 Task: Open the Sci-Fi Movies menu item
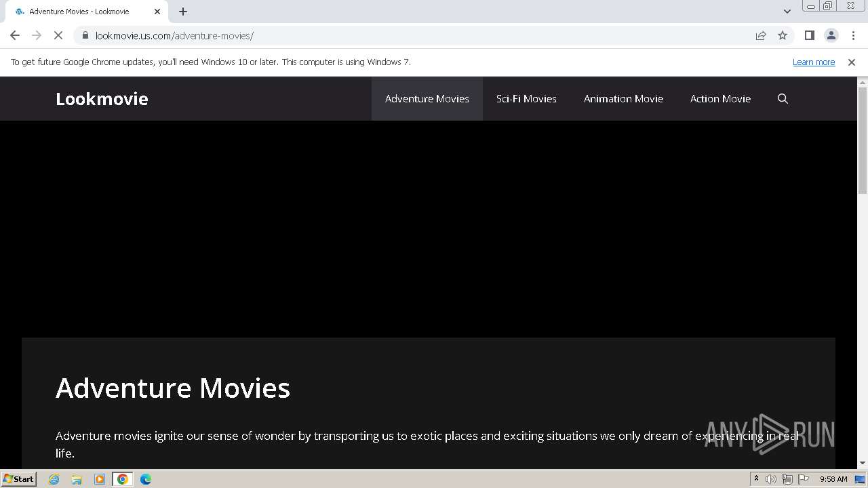click(x=526, y=99)
